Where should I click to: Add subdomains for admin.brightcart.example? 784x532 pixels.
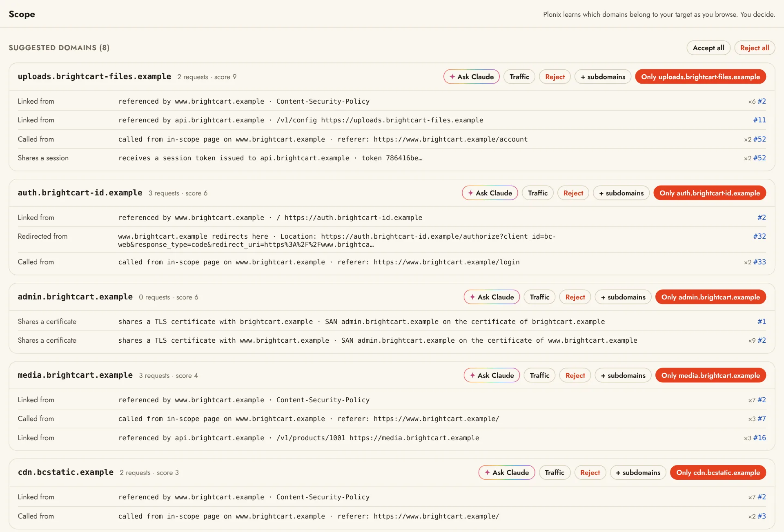623,297
